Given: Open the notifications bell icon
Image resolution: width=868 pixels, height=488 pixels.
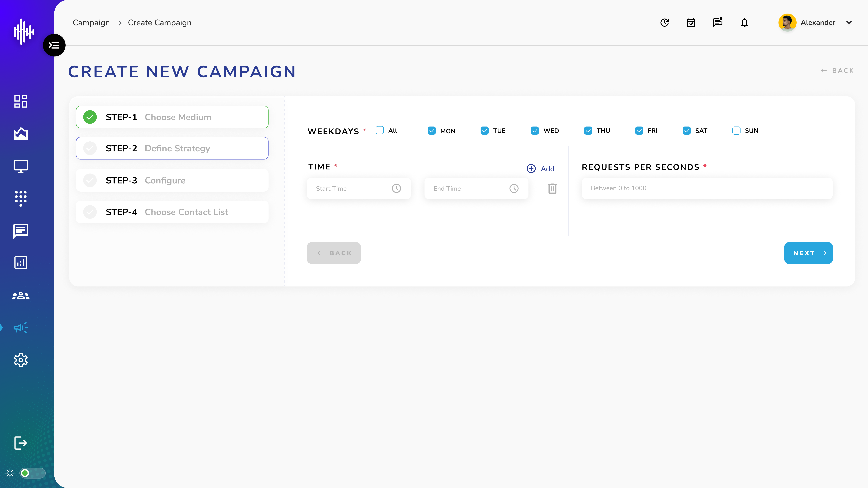Looking at the screenshot, I should (744, 23).
